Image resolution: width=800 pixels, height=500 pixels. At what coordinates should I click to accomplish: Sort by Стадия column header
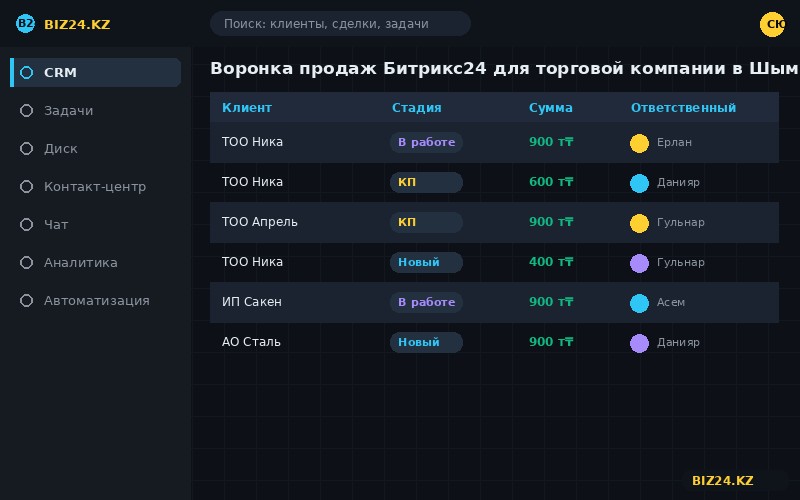(416, 108)
